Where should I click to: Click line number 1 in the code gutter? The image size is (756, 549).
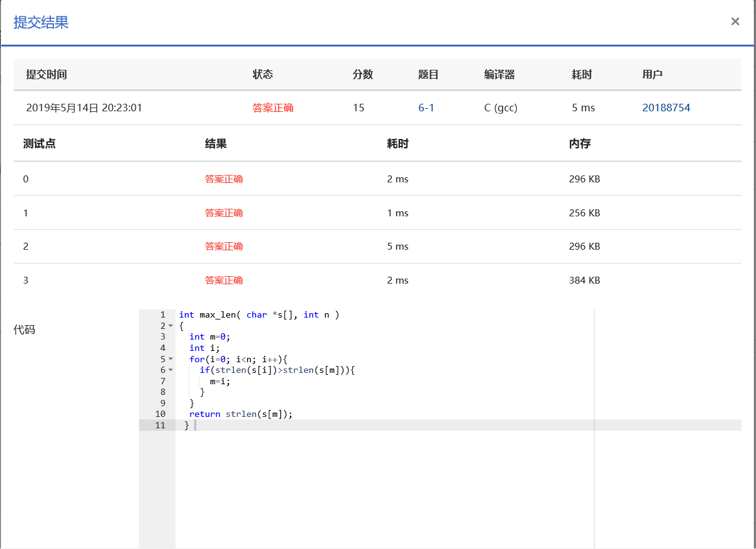click(x=162, y=314)
